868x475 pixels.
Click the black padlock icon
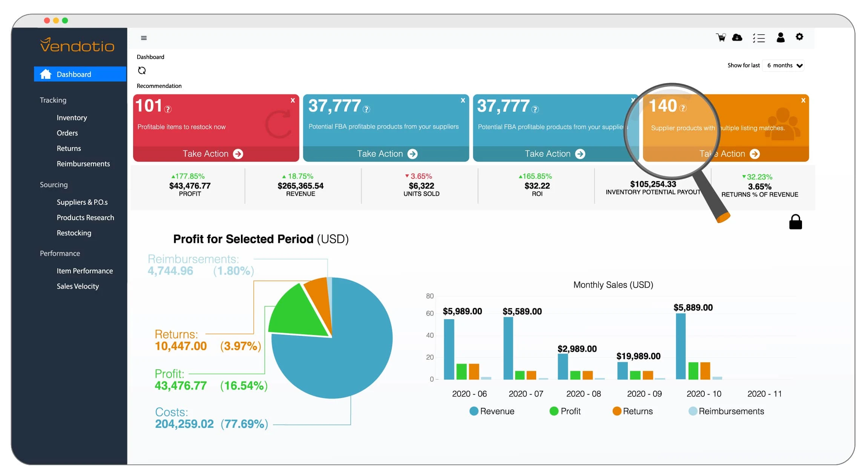point(796,222)
